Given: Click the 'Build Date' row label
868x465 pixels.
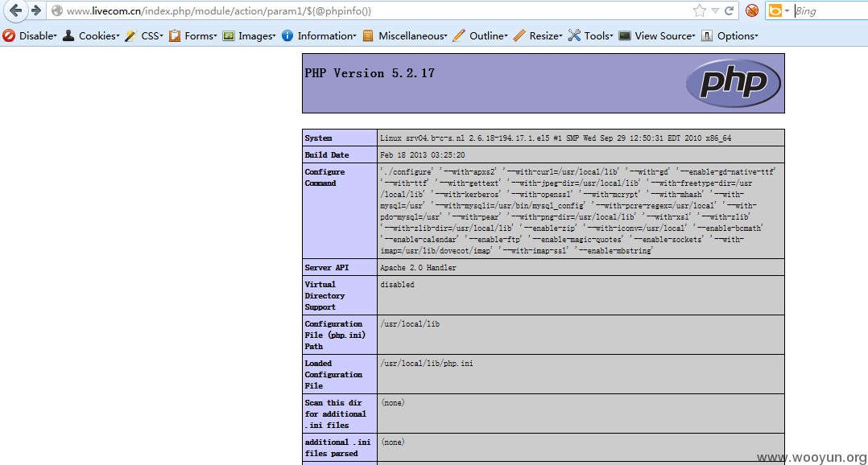Looking at the screenshot, I should [x=327, y=154].
